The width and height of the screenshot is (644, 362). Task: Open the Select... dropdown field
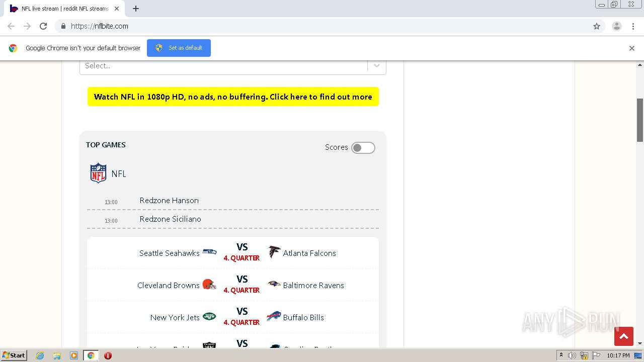pos(233,66)
